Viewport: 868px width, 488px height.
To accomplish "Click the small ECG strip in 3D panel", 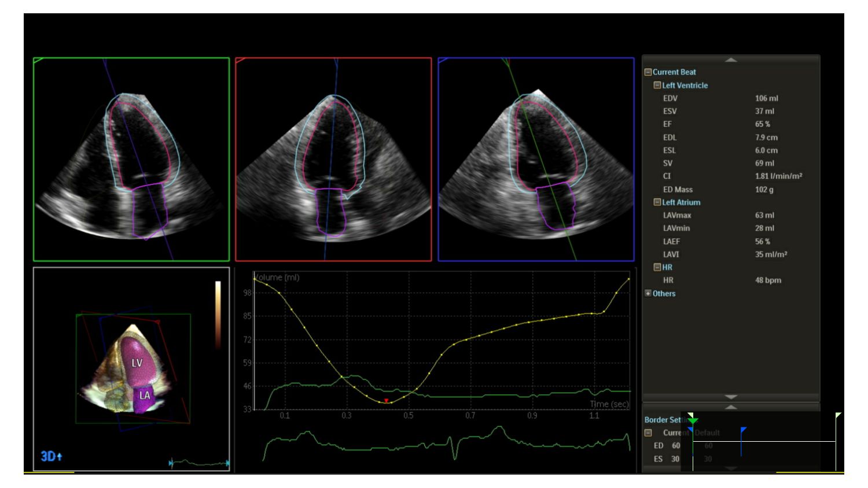I will 199,463.
